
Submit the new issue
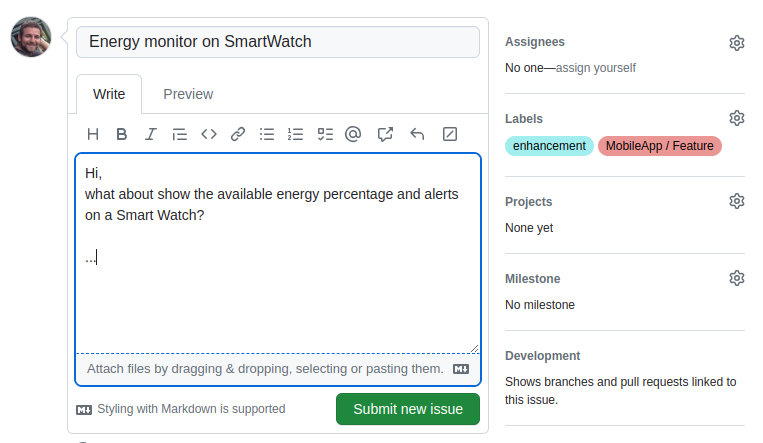(408, 409)
